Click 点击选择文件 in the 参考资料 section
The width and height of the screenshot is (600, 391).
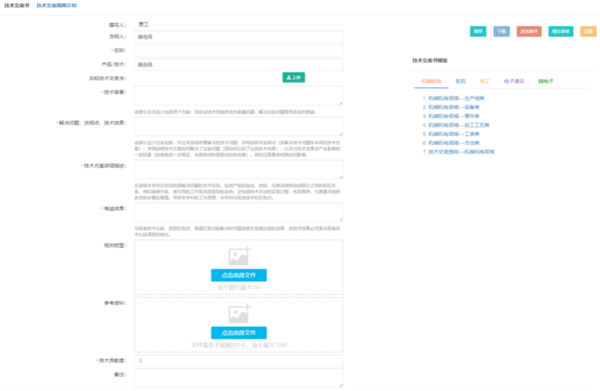tap(239, 332)
